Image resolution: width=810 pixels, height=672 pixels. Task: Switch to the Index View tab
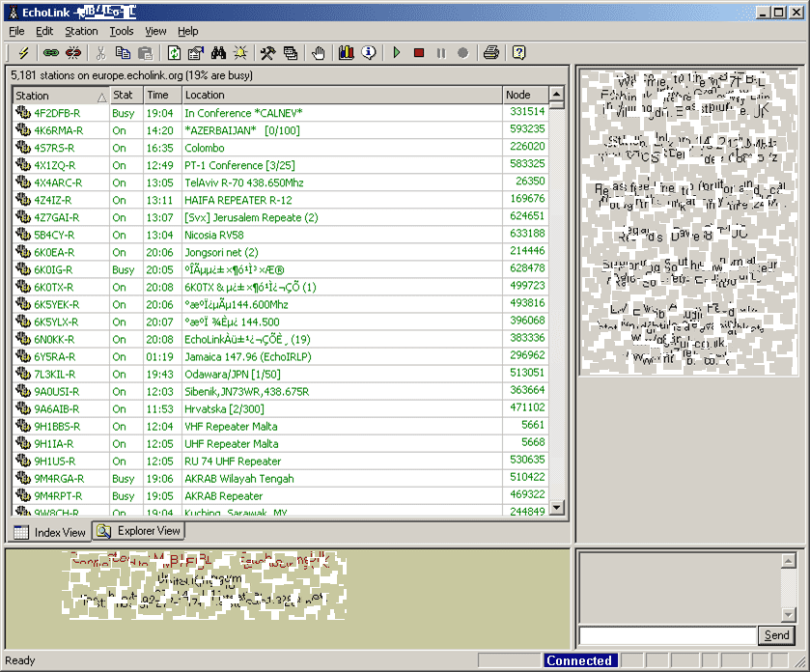49,532
